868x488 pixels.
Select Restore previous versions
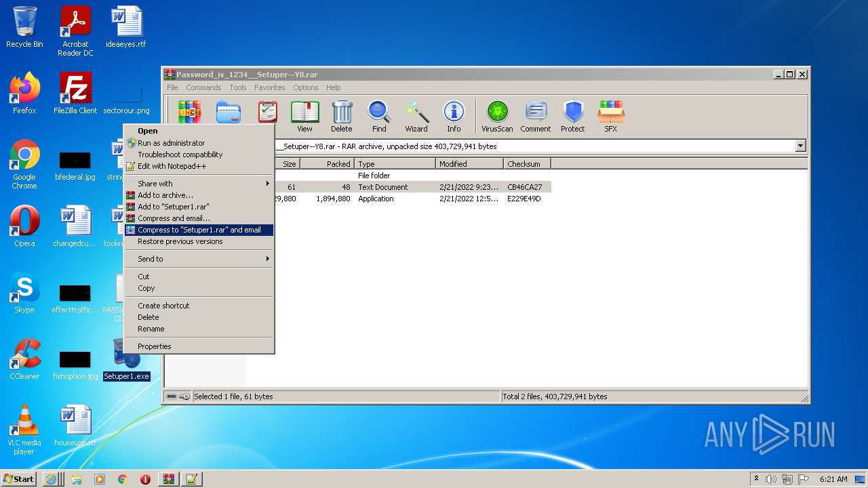tap(199, 241)
